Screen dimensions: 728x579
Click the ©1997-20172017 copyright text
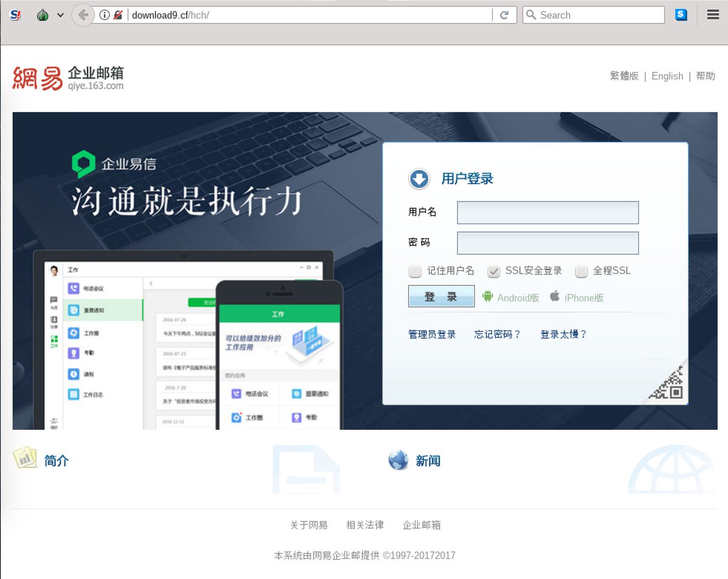point(419,555)
